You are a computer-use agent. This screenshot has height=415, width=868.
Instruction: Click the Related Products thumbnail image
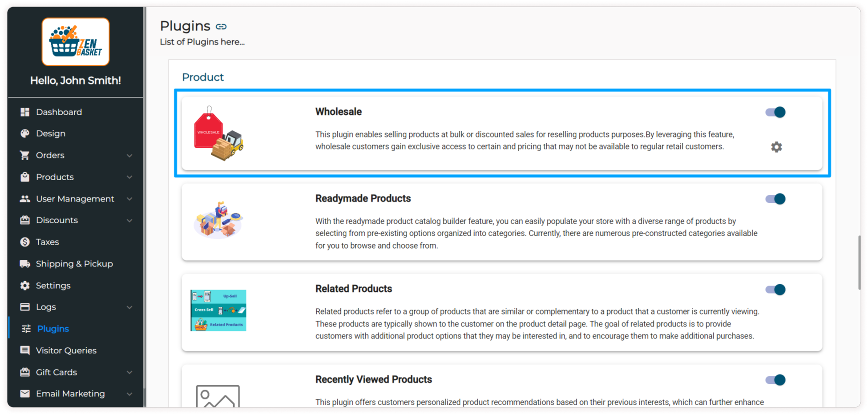(x=218, y=310)
